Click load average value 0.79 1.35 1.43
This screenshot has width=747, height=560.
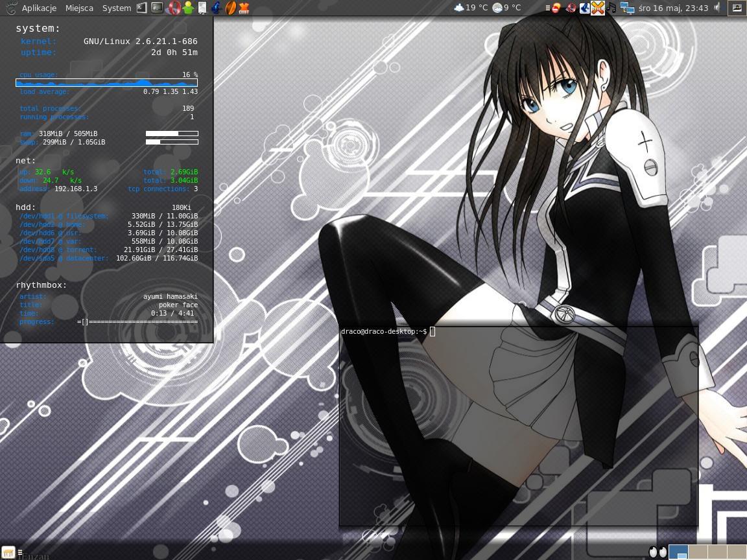point(171,91)
